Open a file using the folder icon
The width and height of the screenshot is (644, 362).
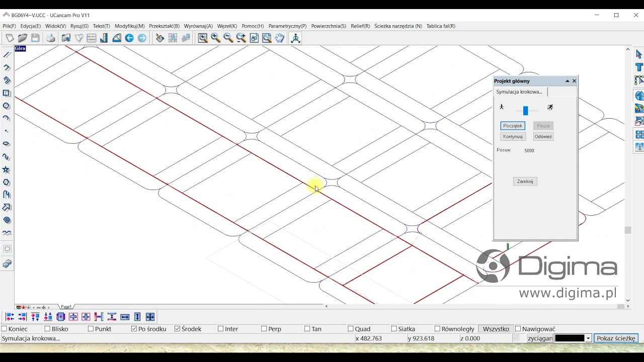[23, 38]
